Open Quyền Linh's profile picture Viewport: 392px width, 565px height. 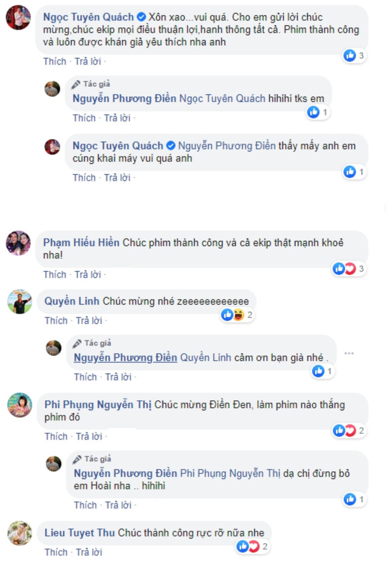(x=20, y=302)
